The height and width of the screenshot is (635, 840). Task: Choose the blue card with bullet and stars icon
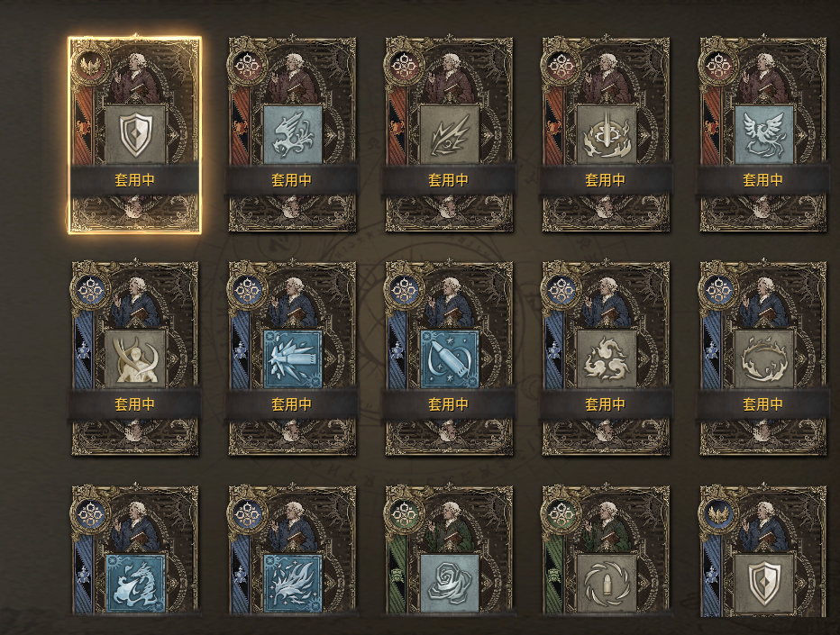coord(449,358)
